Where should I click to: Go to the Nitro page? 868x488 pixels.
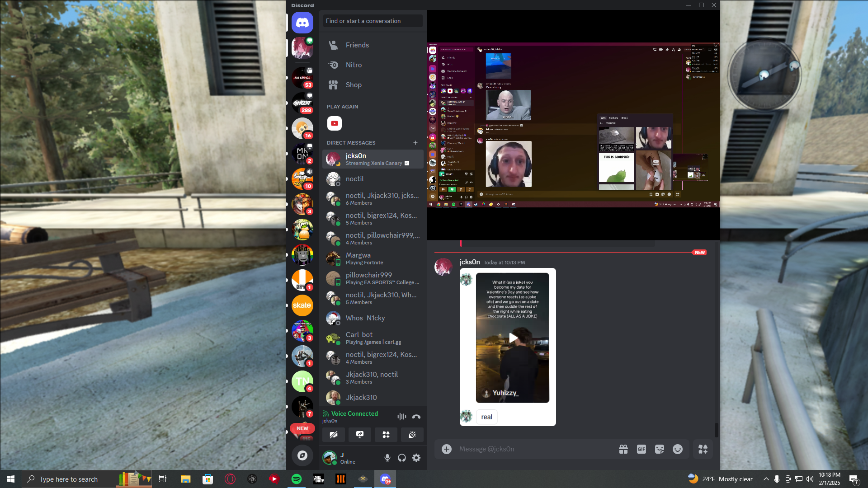(354, 65)
